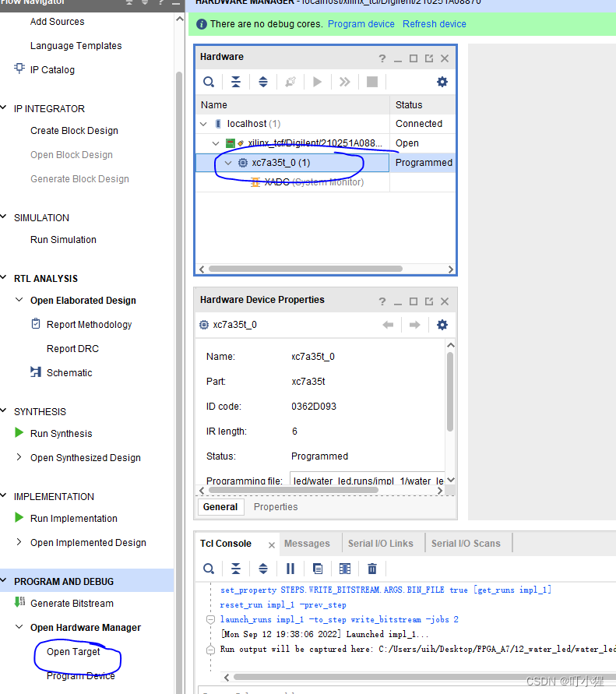Click the IP Catalog icon

coord(19,69)
